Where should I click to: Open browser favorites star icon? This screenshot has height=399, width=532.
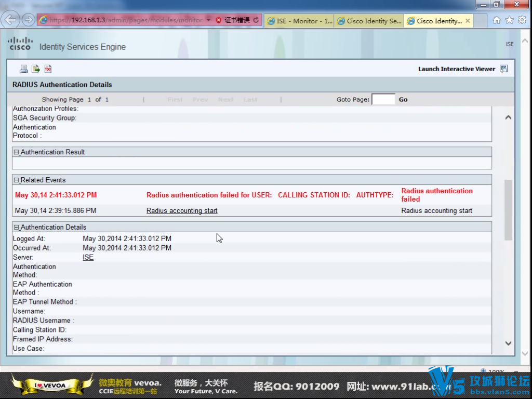[x=508, y=20]
